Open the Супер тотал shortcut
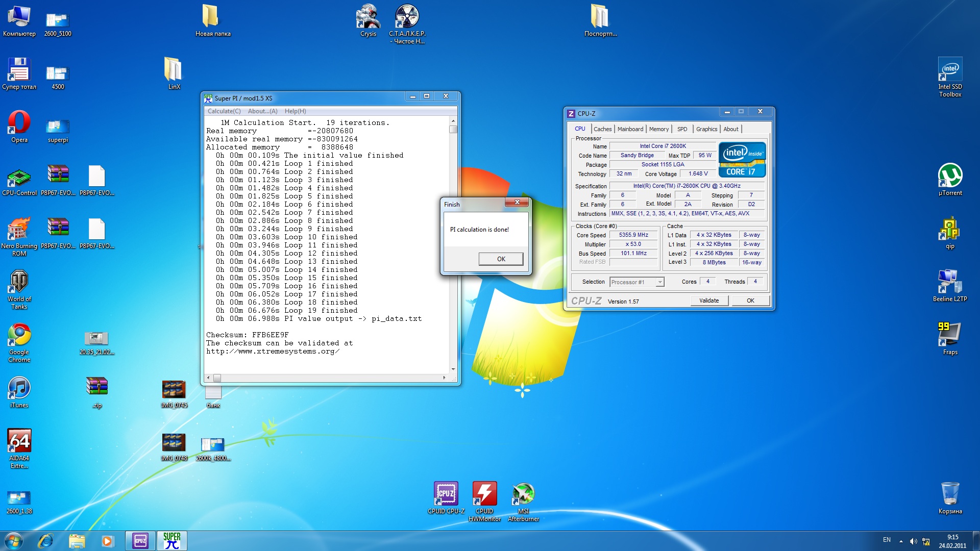 tap(19, 74)
